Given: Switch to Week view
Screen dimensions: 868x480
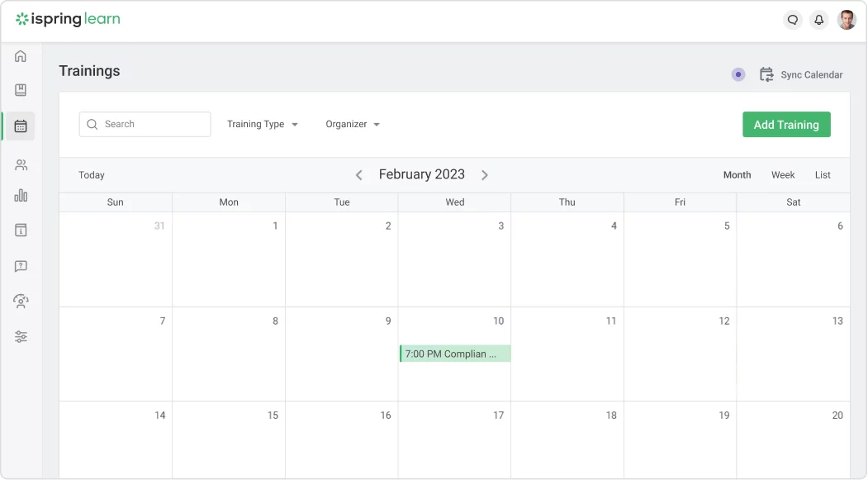Looking at the screenshot, I should 783,175.
